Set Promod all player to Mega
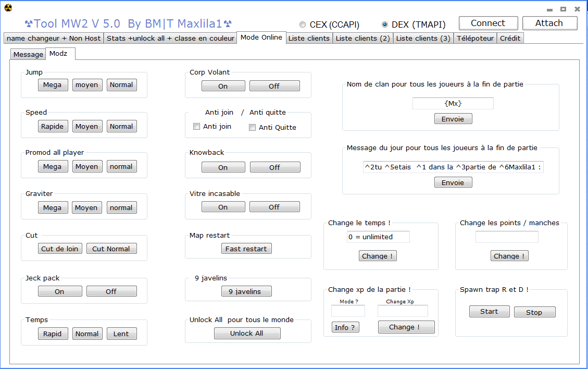This screenshot has width=588, height=369. [53, 167]
